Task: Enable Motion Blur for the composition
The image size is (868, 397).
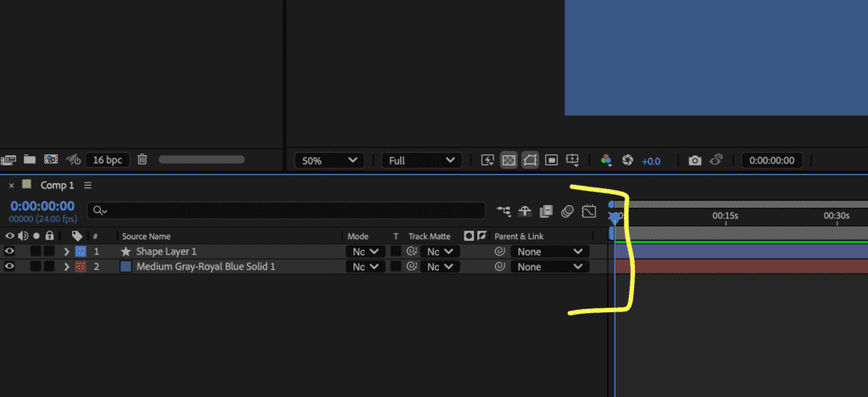Action: [568, 211]
